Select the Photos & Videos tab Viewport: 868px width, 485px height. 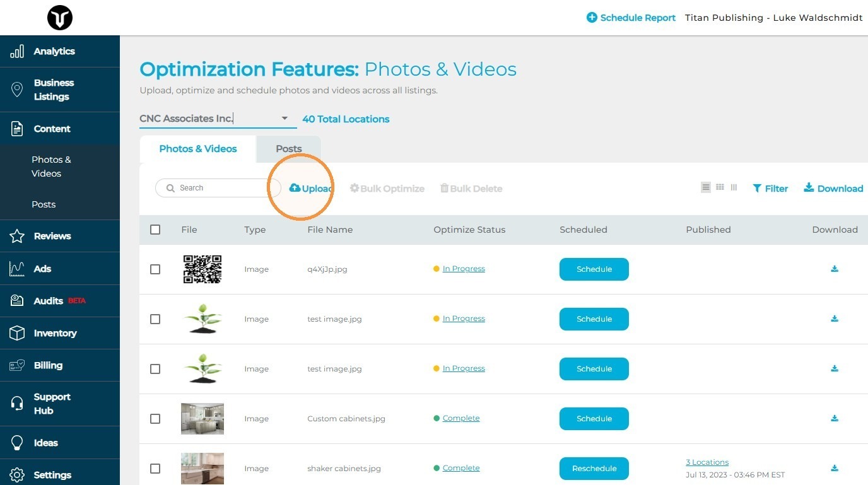coord(198,149)
